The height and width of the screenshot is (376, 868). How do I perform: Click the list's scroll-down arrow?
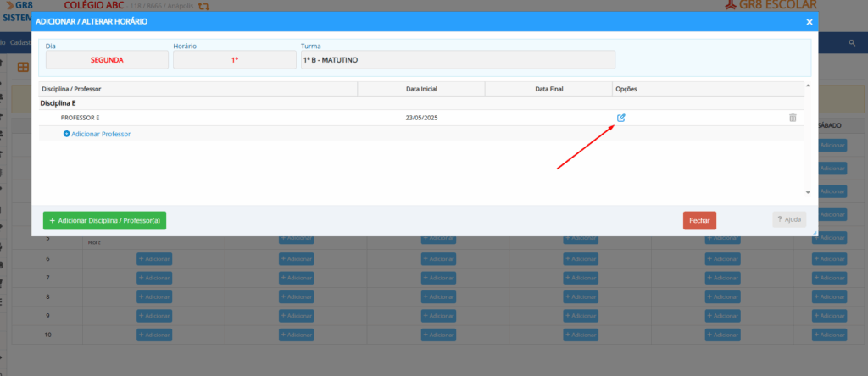click(x=808, y=192)
